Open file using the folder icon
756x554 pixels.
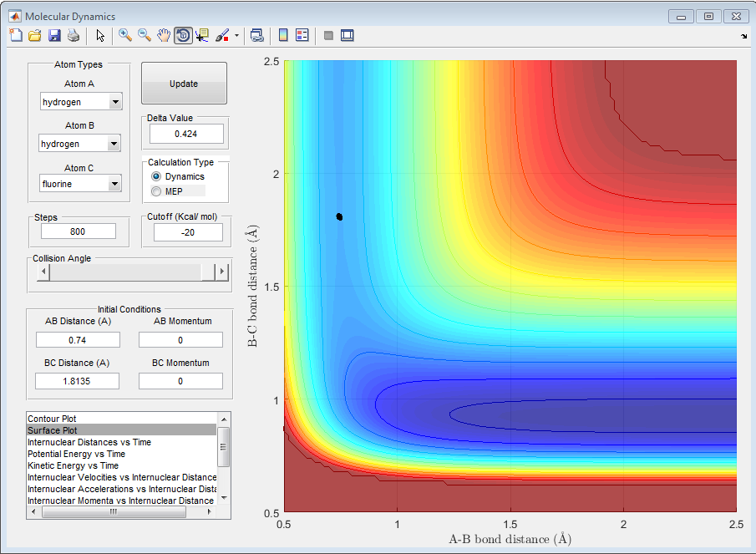pos(35,35)
